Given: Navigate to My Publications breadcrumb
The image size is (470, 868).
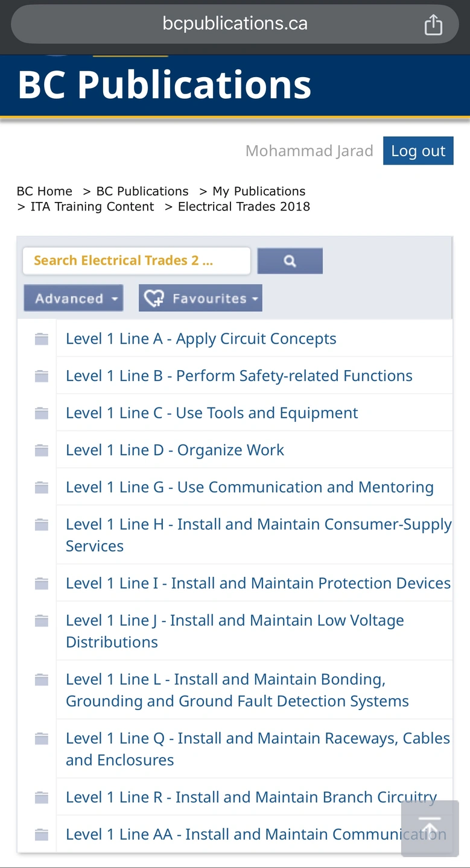Looking at the screenshot, I should [x=259, y=191].
